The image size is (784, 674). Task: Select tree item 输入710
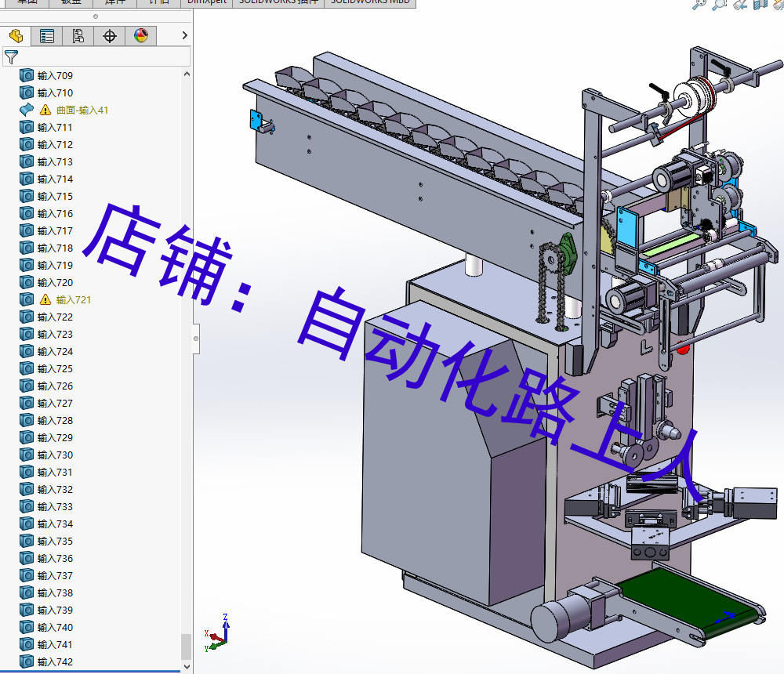click(55, 93)
